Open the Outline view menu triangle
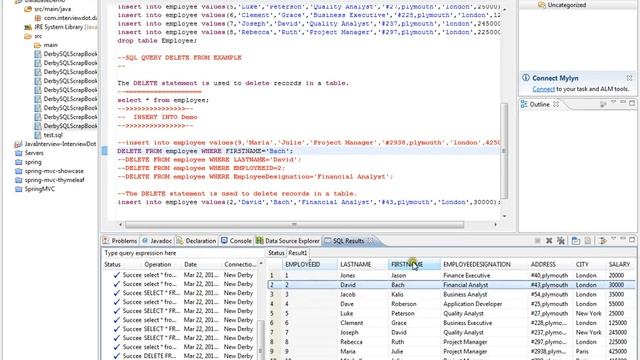The image size is (640, 360). [613, 102]
